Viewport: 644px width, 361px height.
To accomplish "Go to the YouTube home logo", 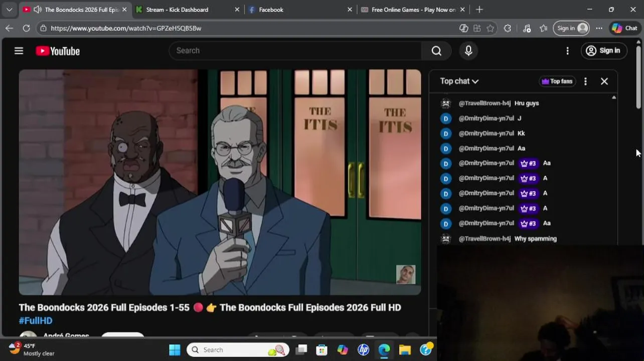I will (x=58, y=51).
